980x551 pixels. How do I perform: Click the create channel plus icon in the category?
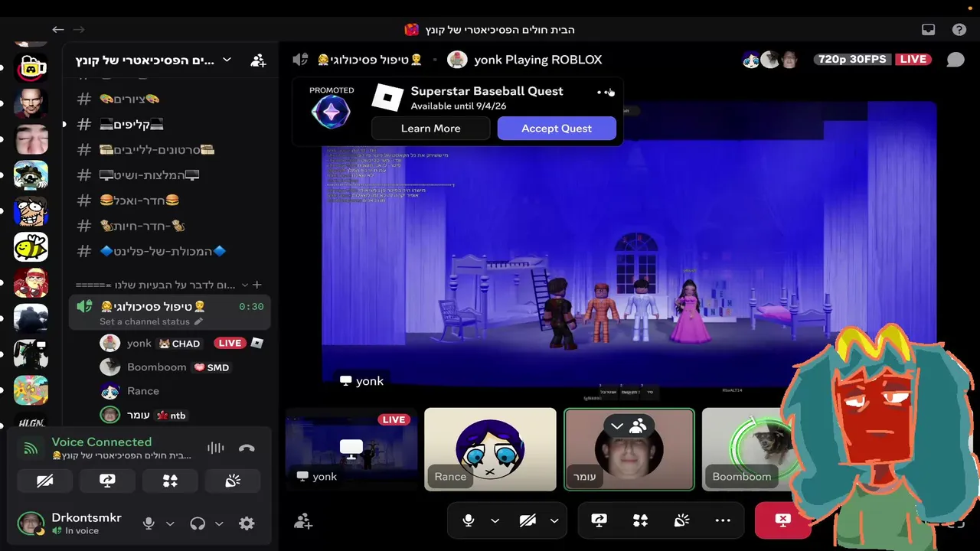(257, 285)
